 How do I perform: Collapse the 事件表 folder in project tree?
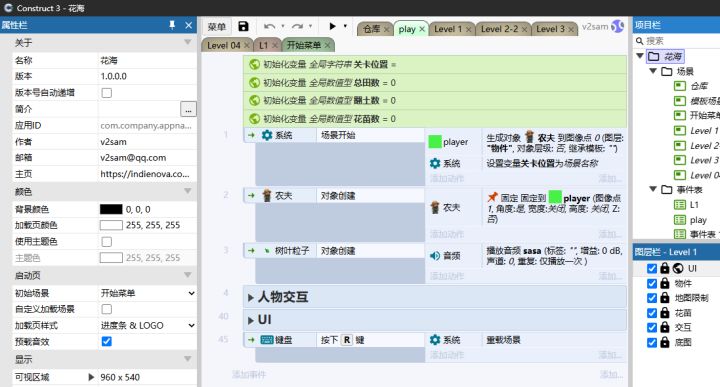click(652, 189)
